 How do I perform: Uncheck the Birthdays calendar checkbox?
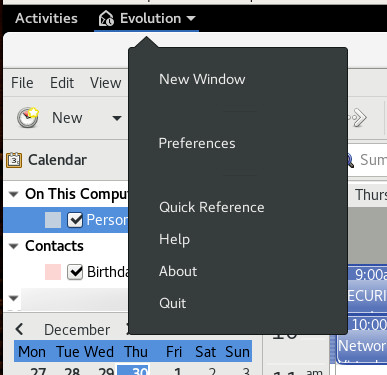[75, 272]
